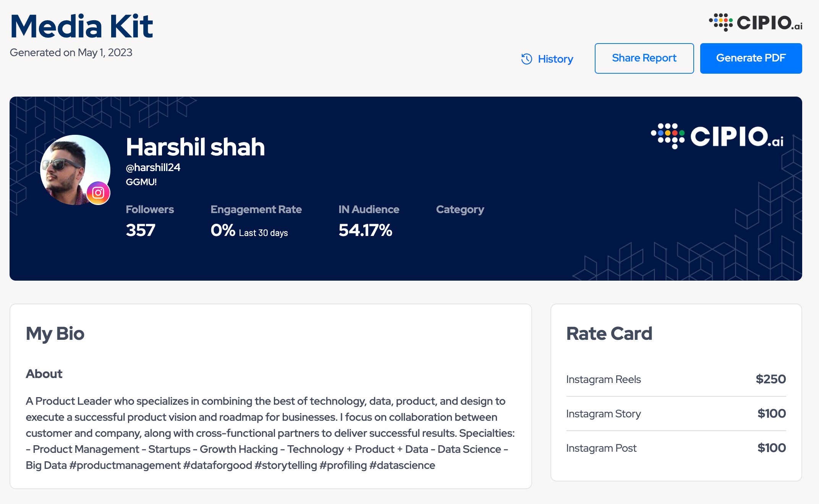Click the Share Report button
Image resolution: width=819 pixels, height=504 pixels.
(644, 58)
